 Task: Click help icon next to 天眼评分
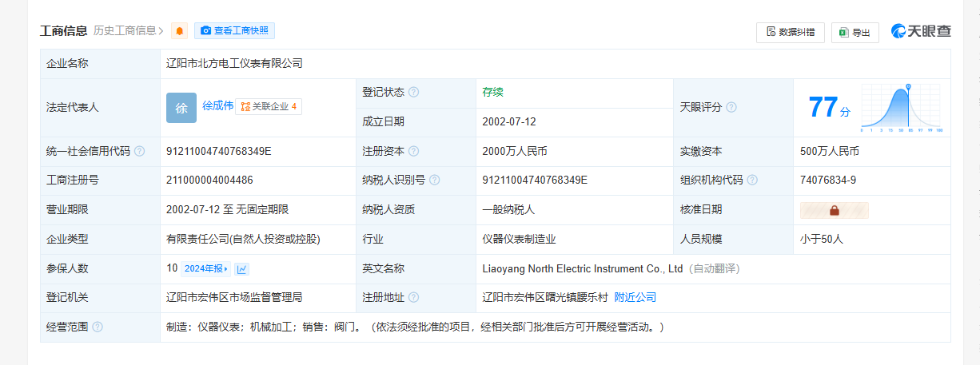tap(731, 107)
